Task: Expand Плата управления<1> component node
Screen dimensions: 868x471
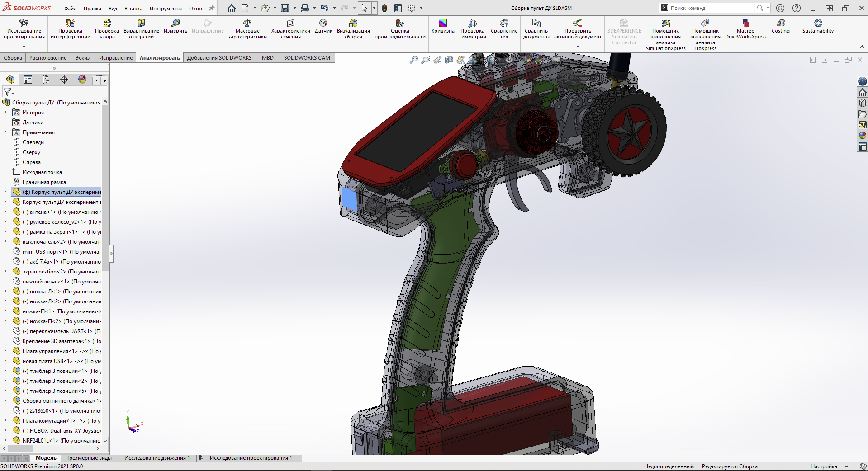Action: point(5,351)
